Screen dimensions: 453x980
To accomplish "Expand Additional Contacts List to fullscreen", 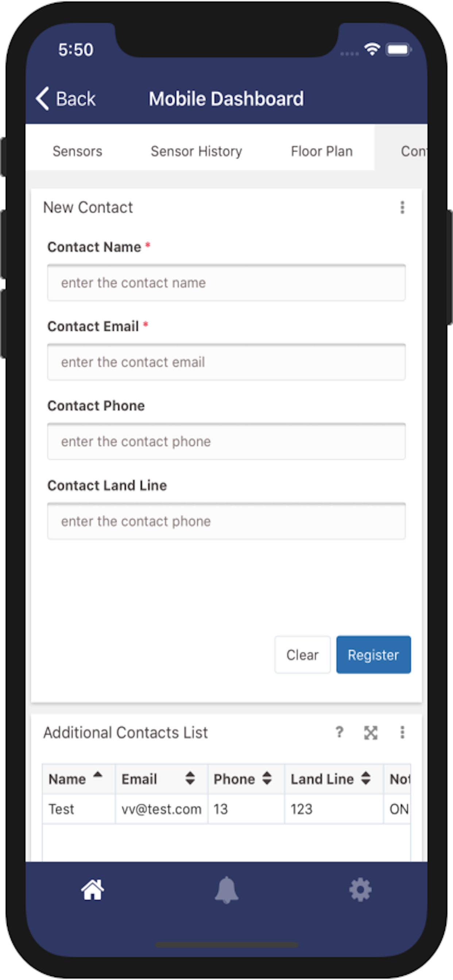I will pos(371,732).
